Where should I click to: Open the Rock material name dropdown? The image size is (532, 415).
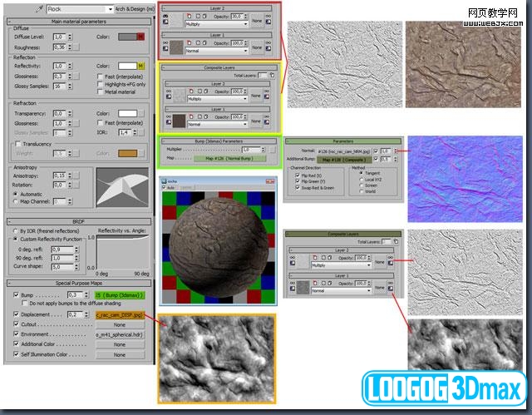[x=110, y=9]
